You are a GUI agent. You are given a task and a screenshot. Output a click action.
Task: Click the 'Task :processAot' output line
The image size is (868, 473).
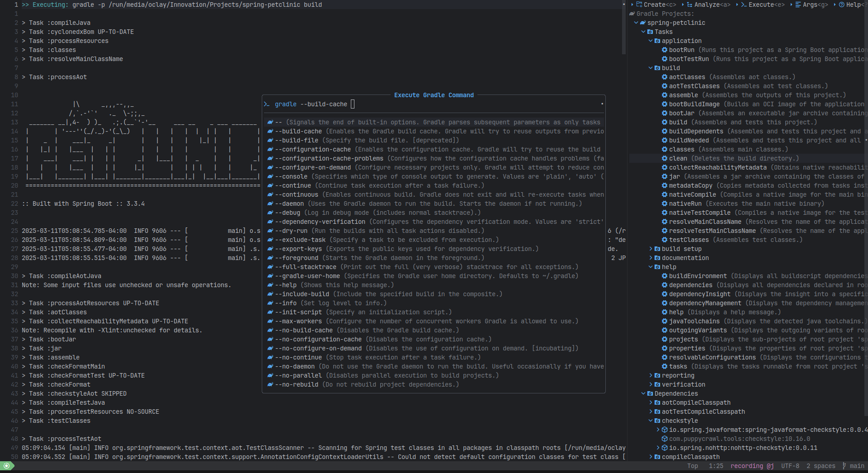pyautogui.click(x=54, y=77)
